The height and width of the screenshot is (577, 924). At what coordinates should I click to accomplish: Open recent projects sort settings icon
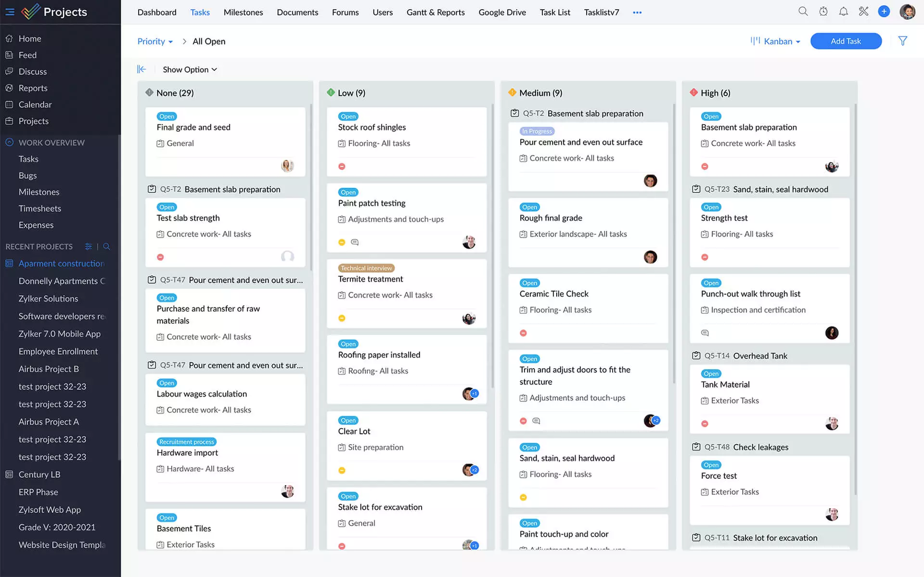pyautogui.click(x=89, y=246)
